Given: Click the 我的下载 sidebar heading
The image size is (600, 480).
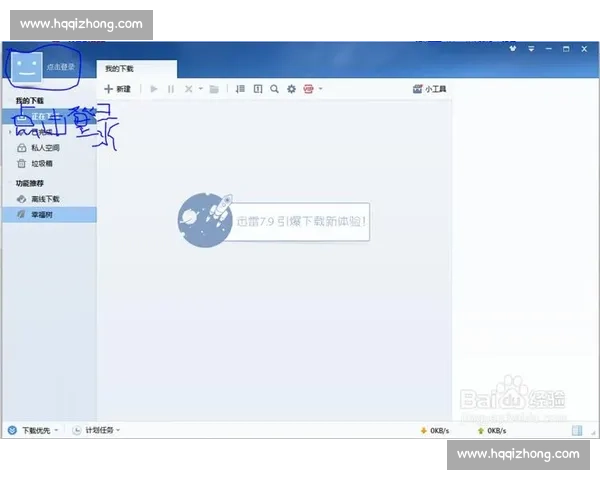Looking at the screenshot, I should (x=29, y=101).
